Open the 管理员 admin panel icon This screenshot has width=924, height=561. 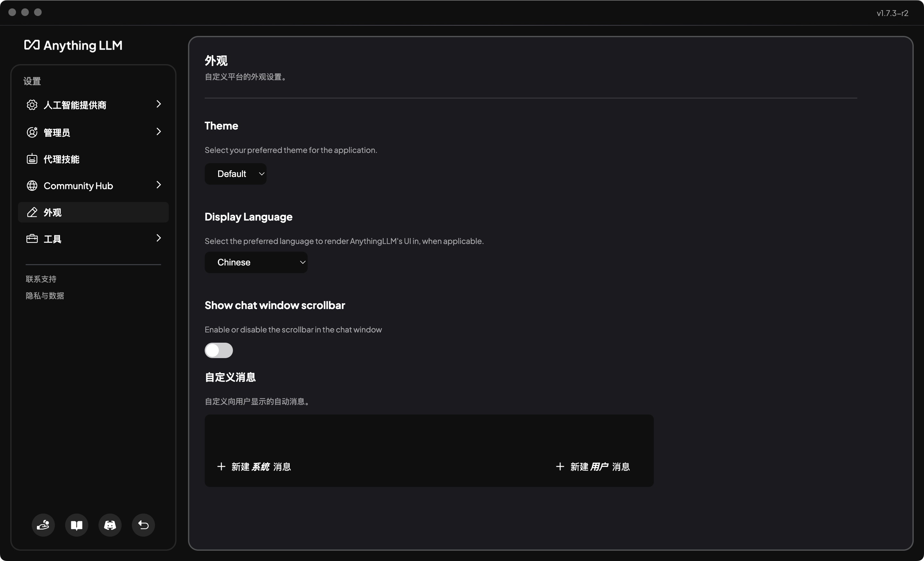pos(32,131)
